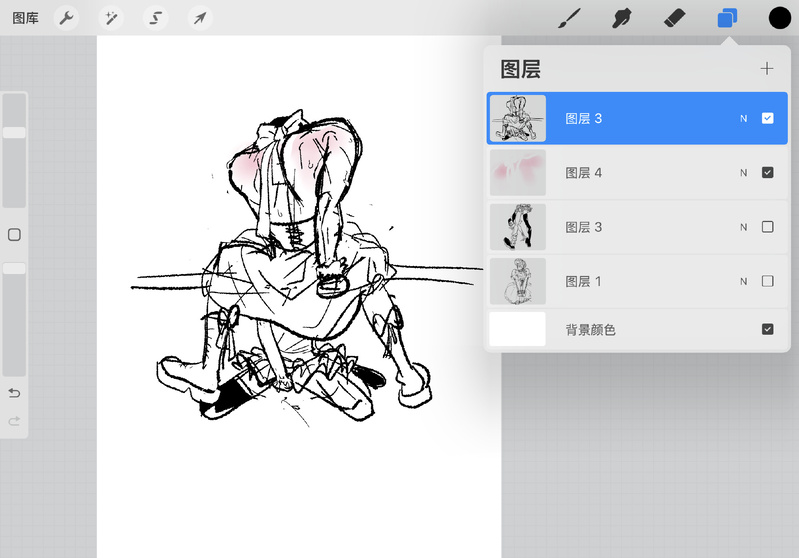Redo the last action
The image size is (799, 558).
(x=14, y=421)
